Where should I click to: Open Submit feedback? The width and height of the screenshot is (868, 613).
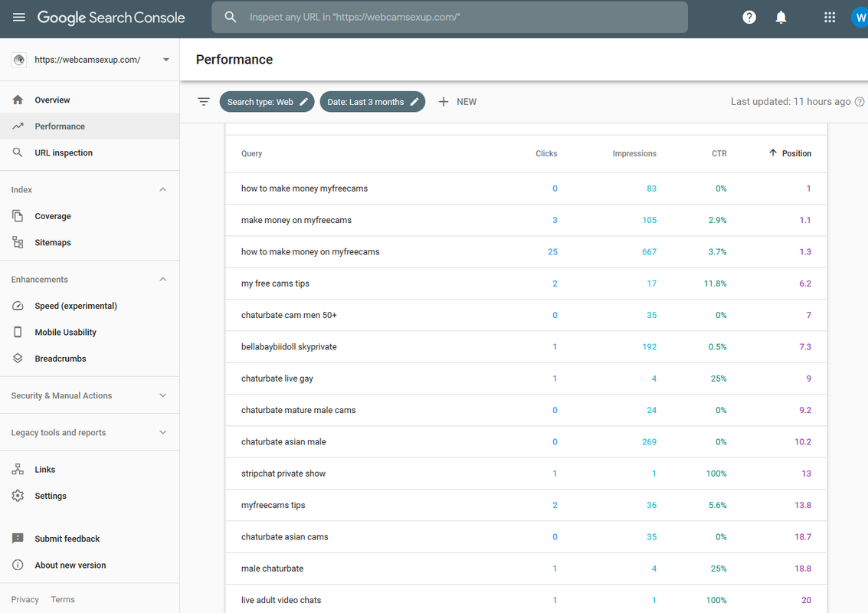click(90, 538)
